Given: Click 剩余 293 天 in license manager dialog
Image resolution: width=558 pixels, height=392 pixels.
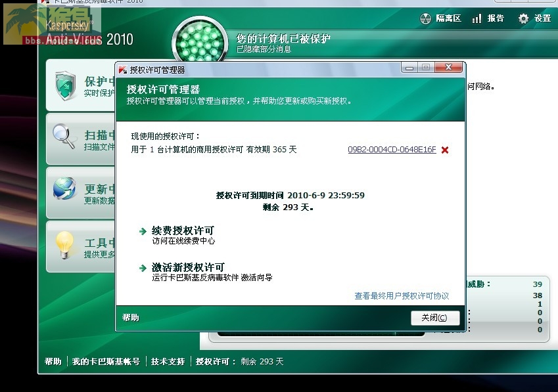Looking at the screenshot, I should click(x=288, y=207).
